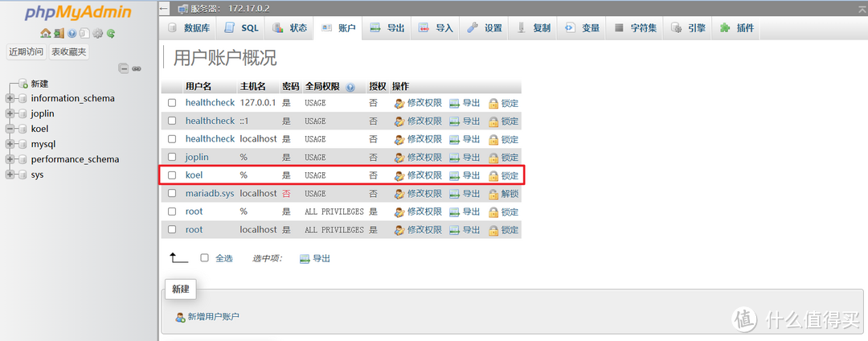Open the koel username link
This screenshot has height=341, width=868.
point(194,175)
